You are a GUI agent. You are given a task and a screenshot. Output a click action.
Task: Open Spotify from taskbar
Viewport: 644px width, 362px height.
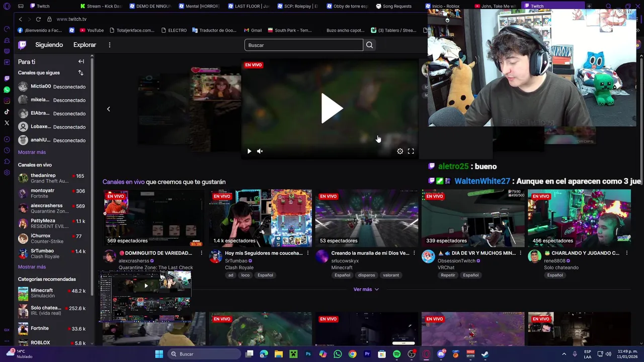click(396, 354)
